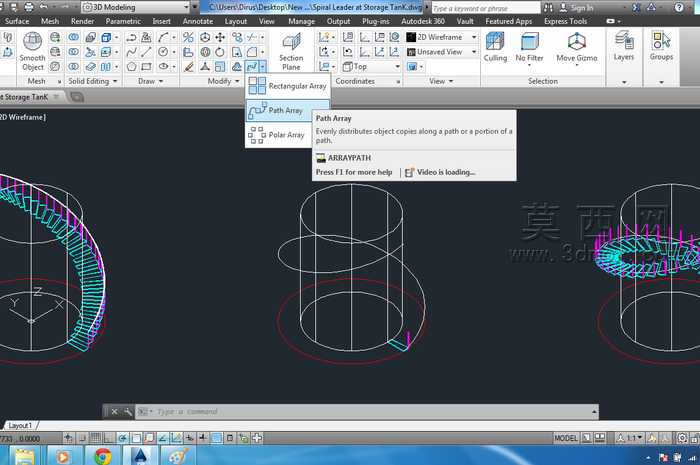The image size is (700, 465).
Task: Toggle Grid display in status bar
Action: tap(96, 438)
